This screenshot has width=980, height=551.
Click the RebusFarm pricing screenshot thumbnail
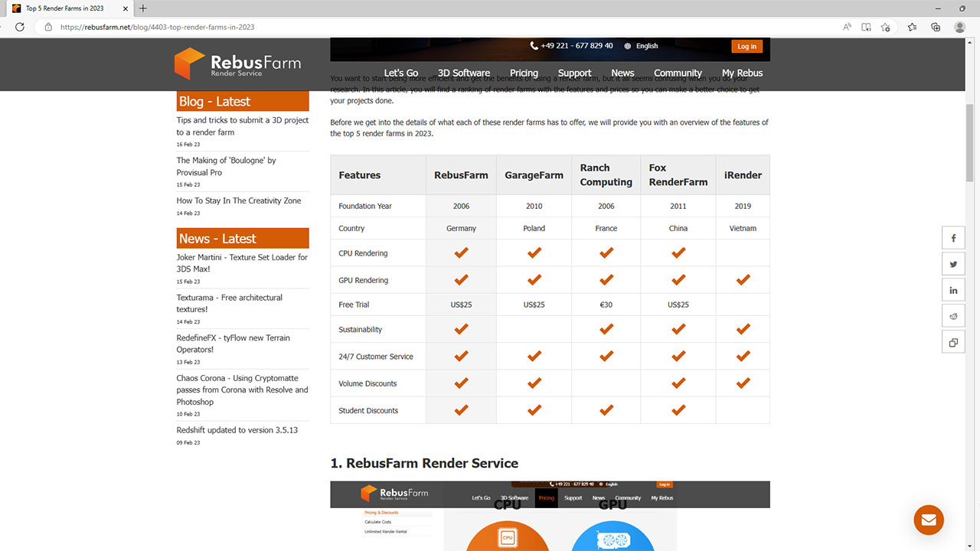tap(550, 516)
